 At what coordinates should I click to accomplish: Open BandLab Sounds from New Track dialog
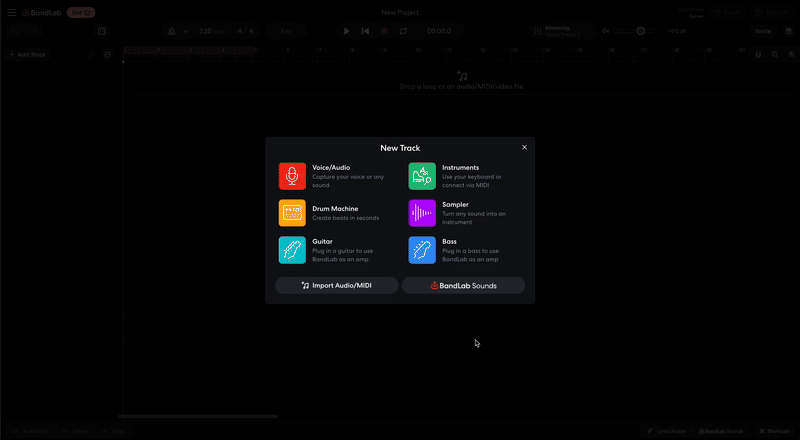(463, 285)
